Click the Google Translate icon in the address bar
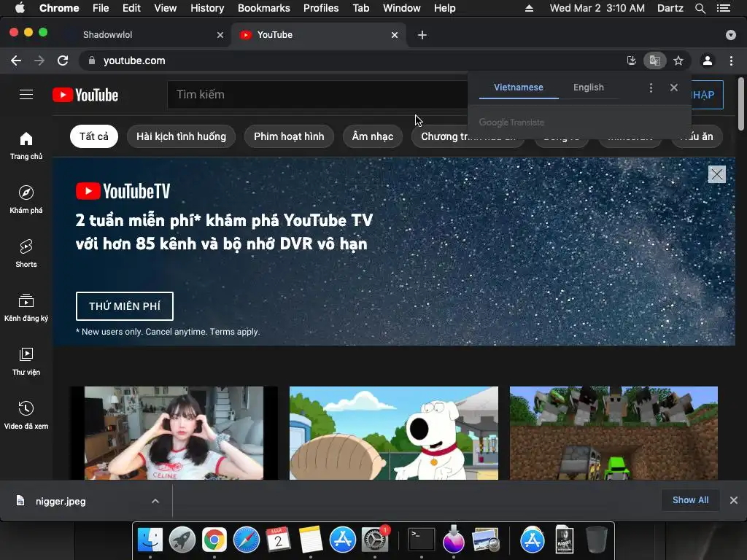This screenshot has height=560, width=747. click(654, 61)
